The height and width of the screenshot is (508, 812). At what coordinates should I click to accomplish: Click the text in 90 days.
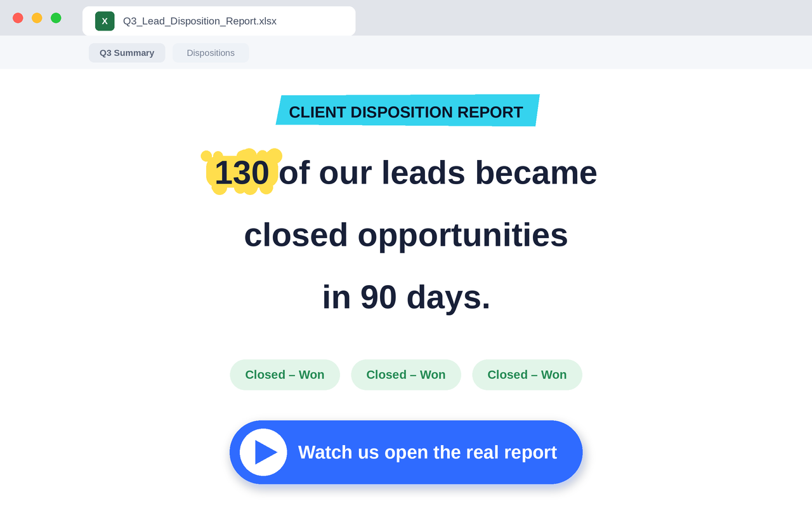[406, 297]
